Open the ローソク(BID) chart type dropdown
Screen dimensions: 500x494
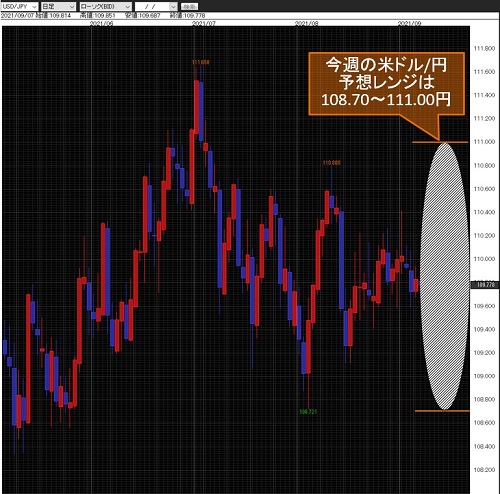point(105,6)
